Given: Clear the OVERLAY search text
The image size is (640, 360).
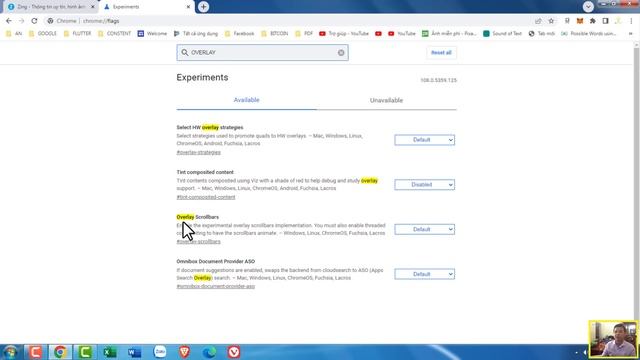Looking at the screenshot, I should pos(341,53).
